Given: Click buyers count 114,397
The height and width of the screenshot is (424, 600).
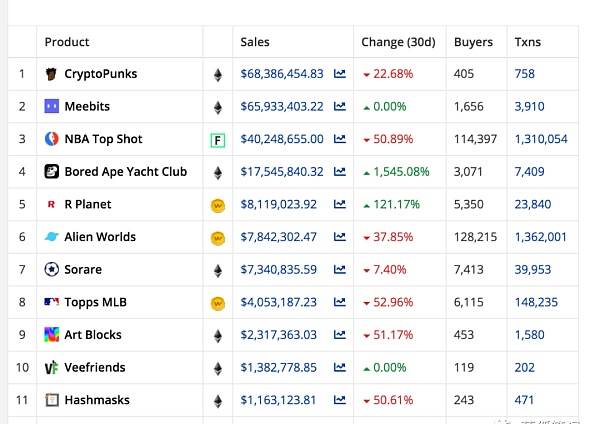Looking at the screenshot, I should click(x=475, y=139).
